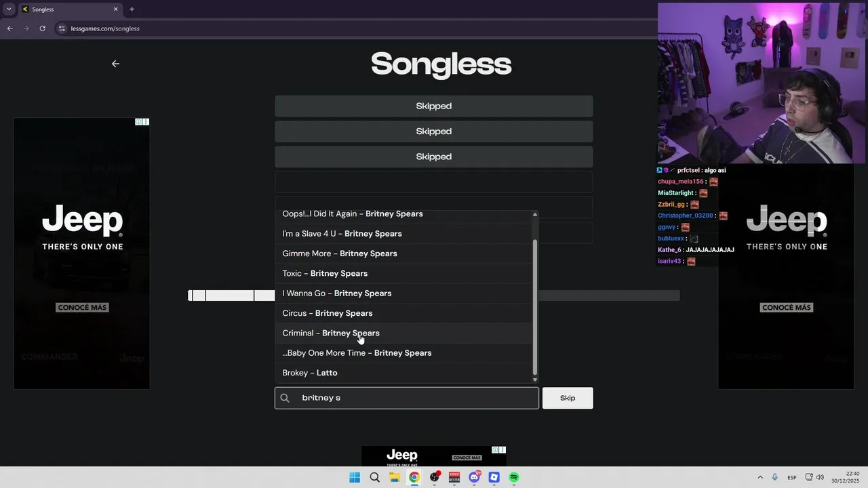868x488 pixels.
Task: Focus the search field containing 'britney s'
Action: pos(407,398)
